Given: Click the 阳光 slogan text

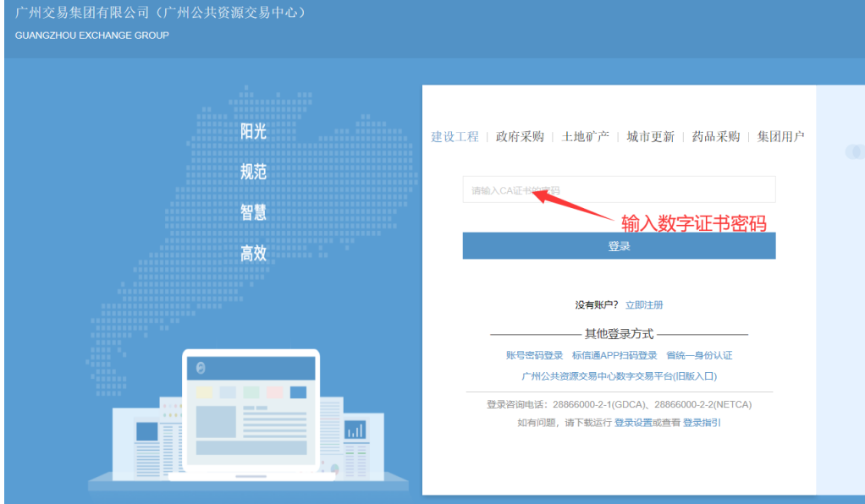Looking at the screenshot, I should pos(253,132).
